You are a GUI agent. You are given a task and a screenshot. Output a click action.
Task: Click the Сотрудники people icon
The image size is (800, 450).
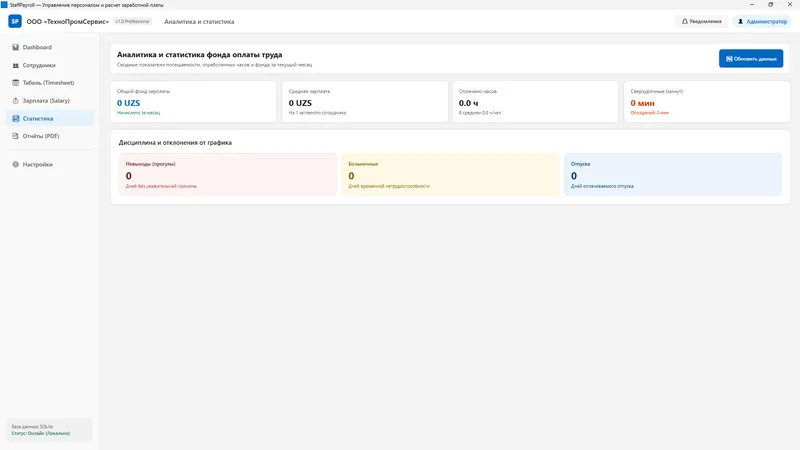coord(15,65)
